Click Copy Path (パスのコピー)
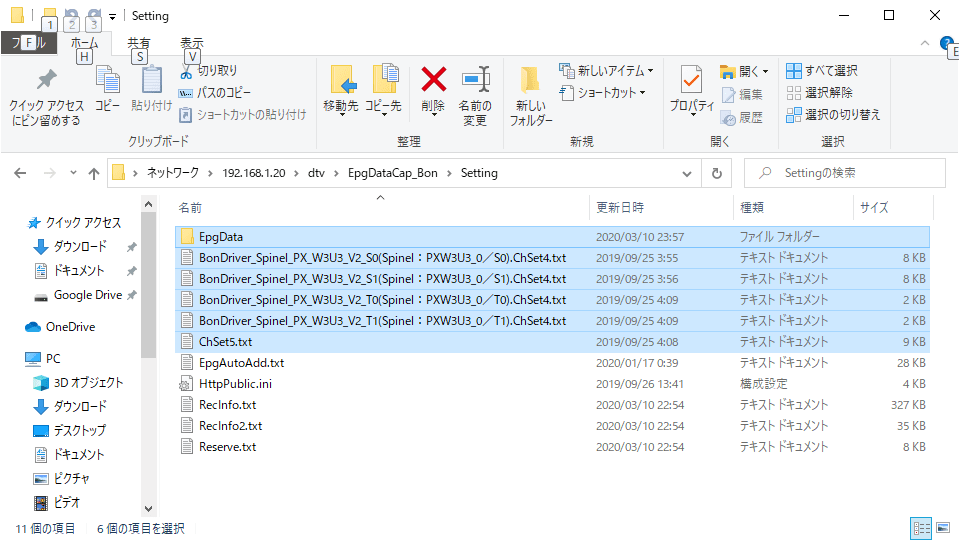The width and height of the screenshot is (959, 541). (x=215, y=93)
